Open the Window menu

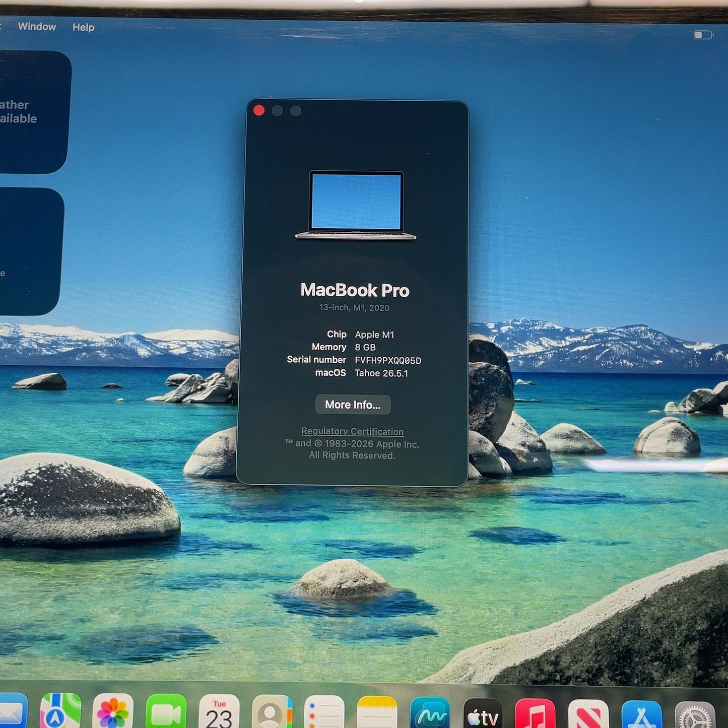[x=37, y=27]
